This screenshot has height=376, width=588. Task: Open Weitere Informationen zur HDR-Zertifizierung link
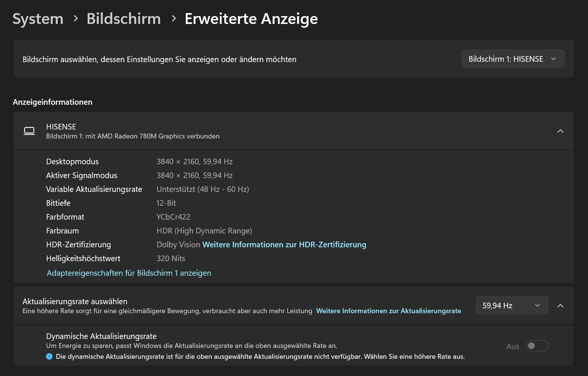pyautogui.click(x=284, y=245)
